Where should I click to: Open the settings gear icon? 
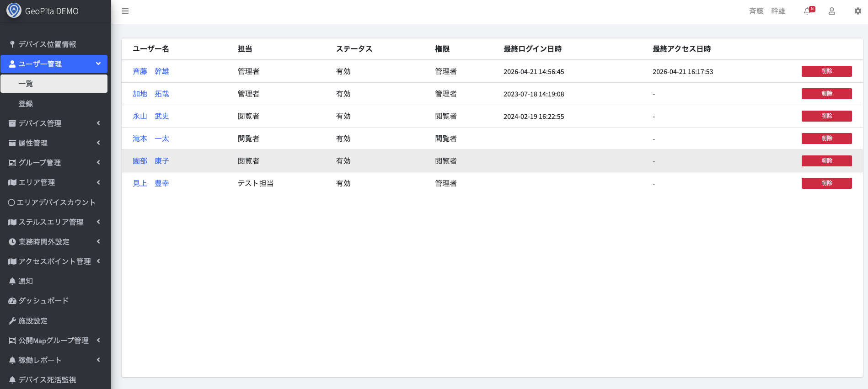click(x=857, y=11)
